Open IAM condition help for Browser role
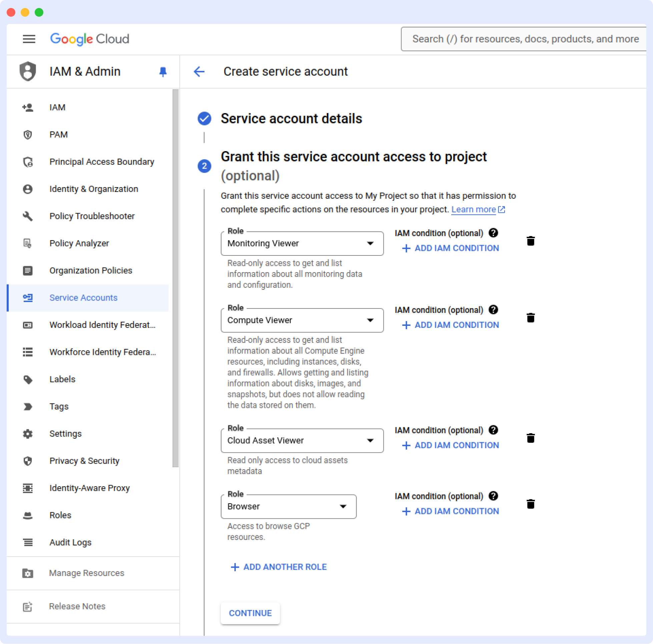Screen dimensions: 653x644 click(x=494, y=496)
